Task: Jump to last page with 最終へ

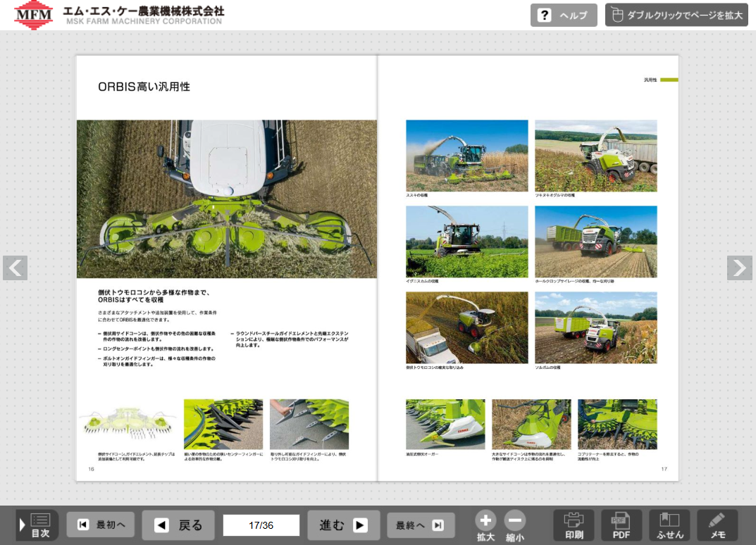Action: 421,525
